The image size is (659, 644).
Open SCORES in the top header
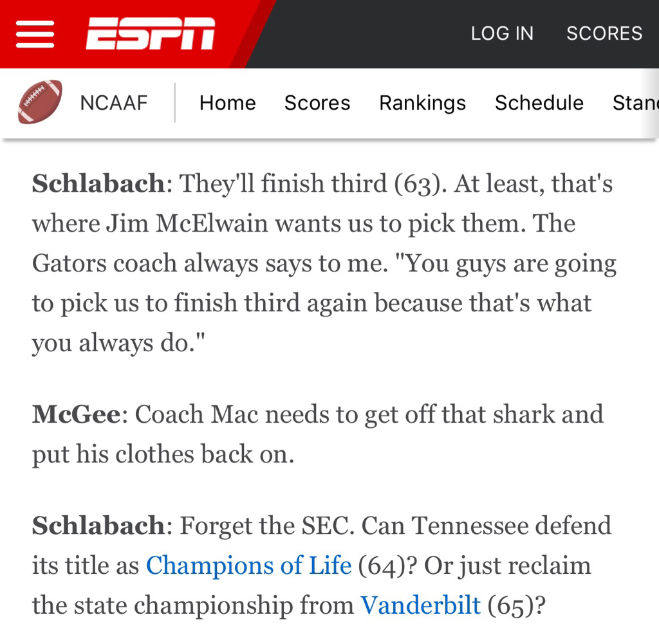pos(604,33)
